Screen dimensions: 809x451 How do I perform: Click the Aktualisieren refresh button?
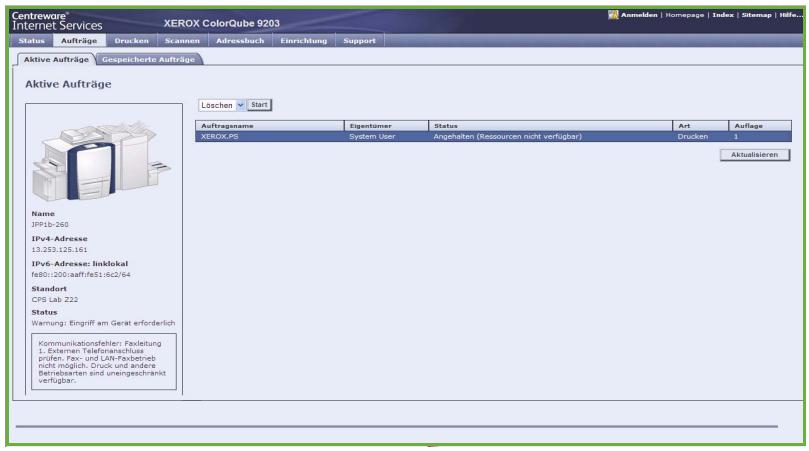pyautogui.click(x=754, y=155)
